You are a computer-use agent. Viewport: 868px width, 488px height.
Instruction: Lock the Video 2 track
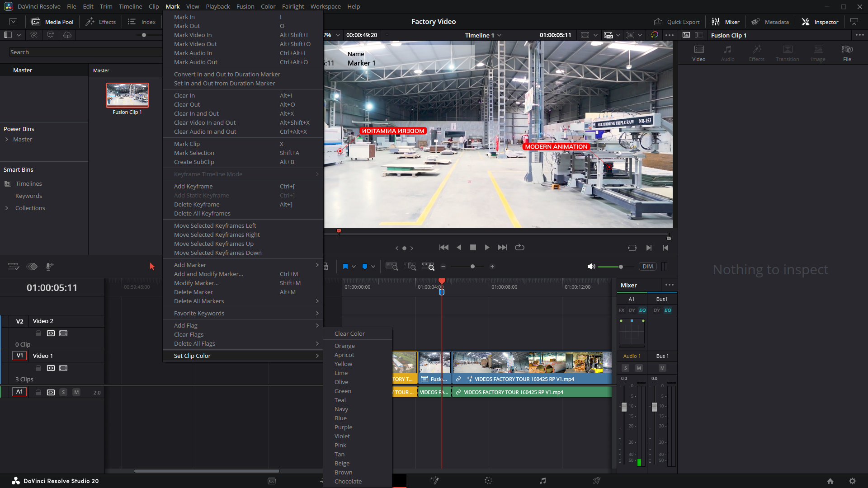coord(38,333)
